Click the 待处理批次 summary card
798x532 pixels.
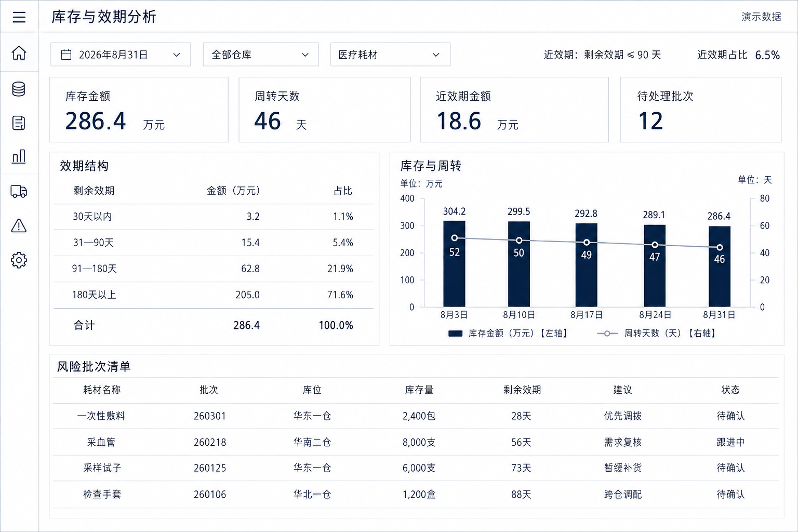[701, 110]
